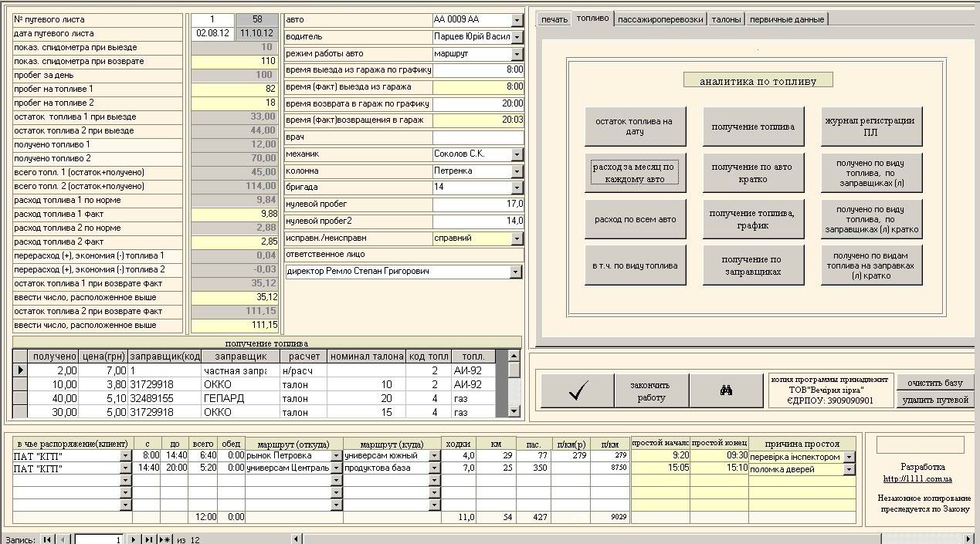980x544 pixels.
Task: Click в т.ч. по виду топлива button
Action: click(635, 265)
